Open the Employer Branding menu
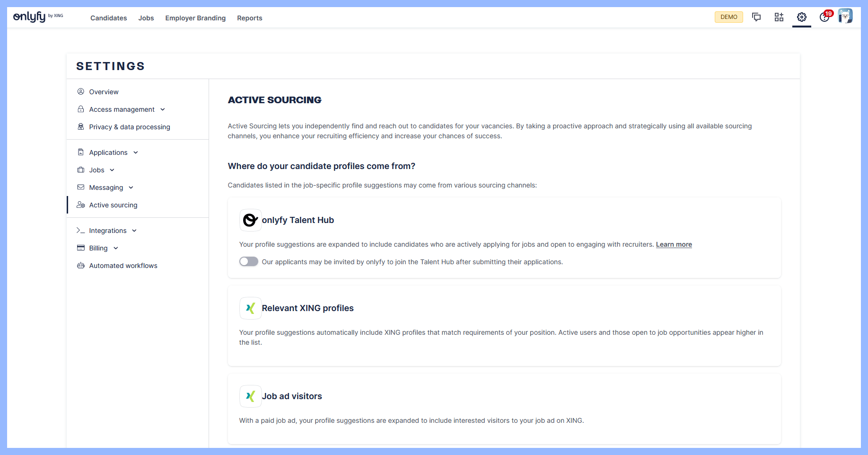The height and width of the screenshot is (455, 868). (195, 18)
